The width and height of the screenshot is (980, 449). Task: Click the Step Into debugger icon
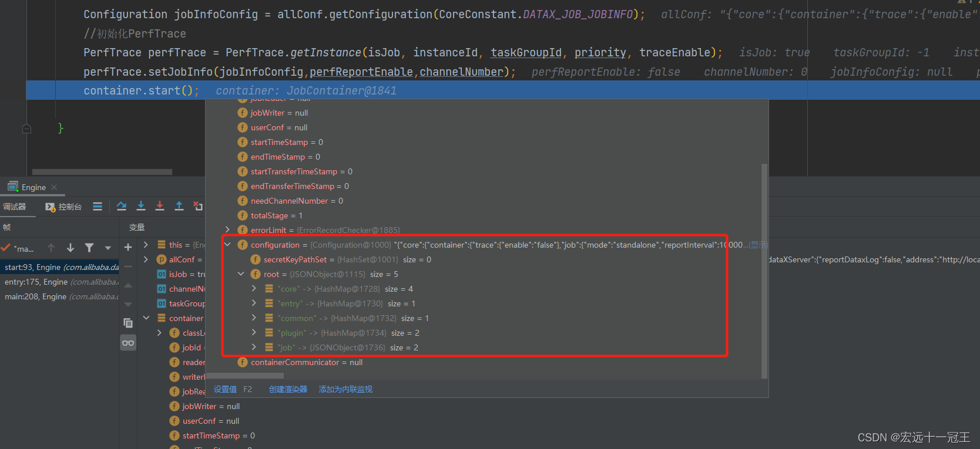pyautogui.click(x=141, y=206)
